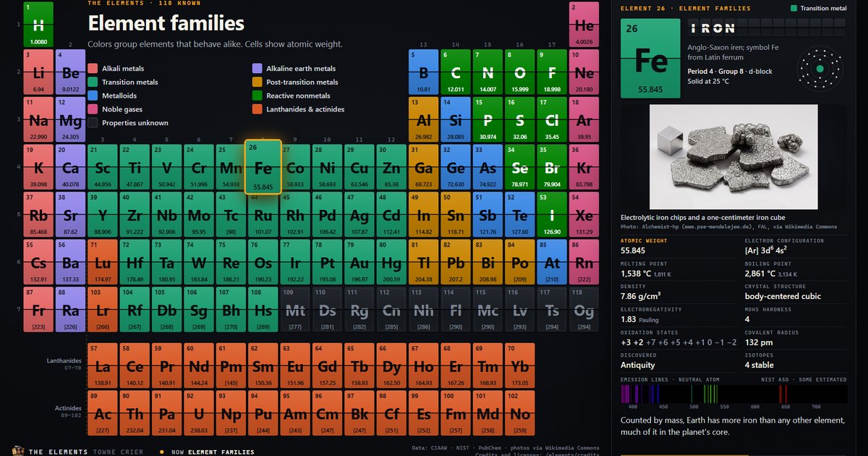Click the 'Element families' heading

166,23
